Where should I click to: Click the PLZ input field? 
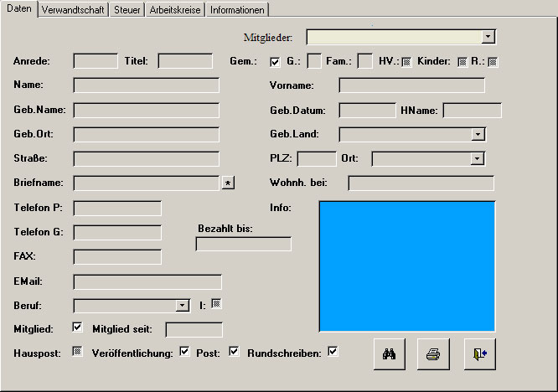click(317, 158)
